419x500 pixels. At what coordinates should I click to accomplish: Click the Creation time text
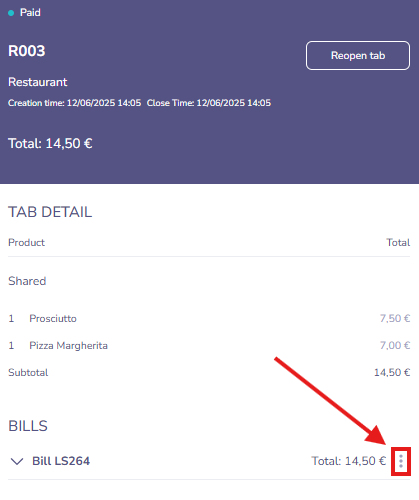click(74, 103)
